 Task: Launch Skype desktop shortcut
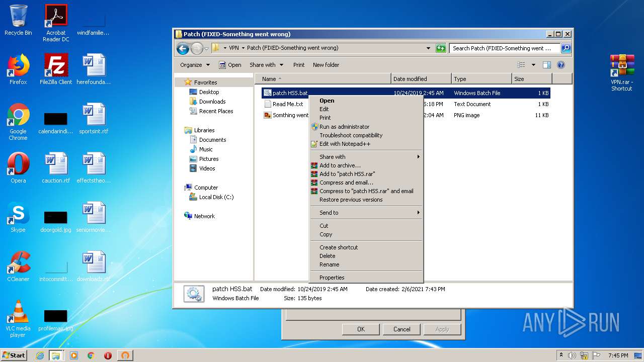pyautogui.click(x=18, y=217)
